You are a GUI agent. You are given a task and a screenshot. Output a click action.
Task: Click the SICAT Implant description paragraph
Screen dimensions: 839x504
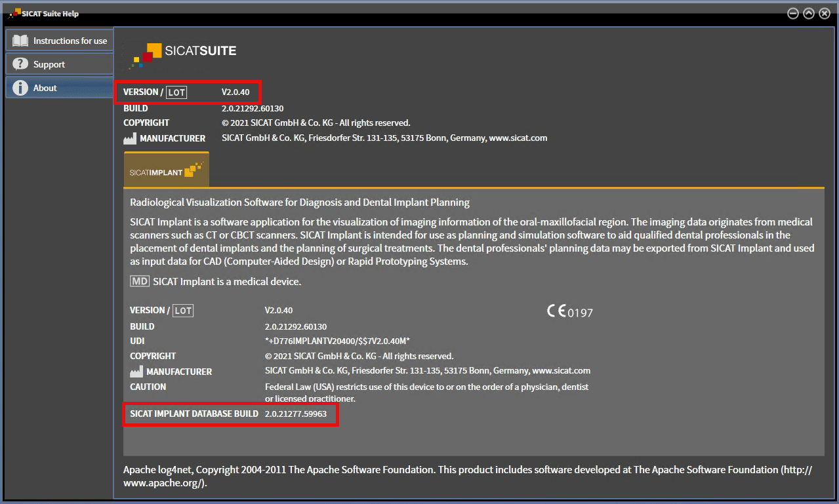[472, 241]
